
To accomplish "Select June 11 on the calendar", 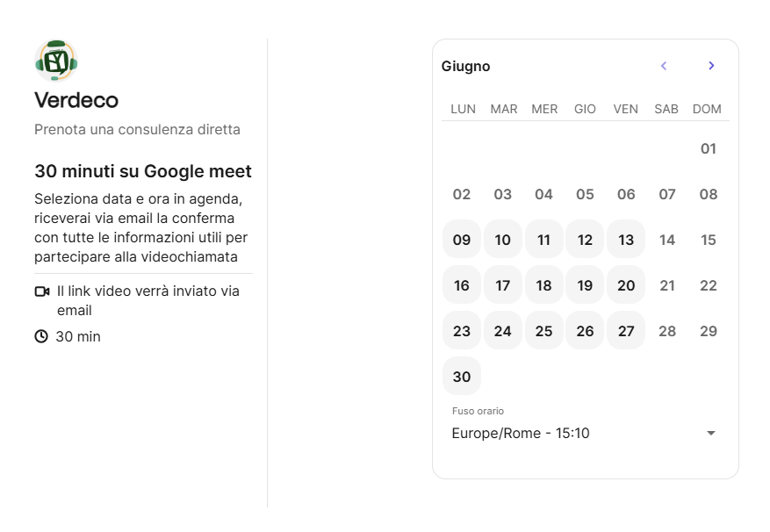I will click(x=543, y=240).
